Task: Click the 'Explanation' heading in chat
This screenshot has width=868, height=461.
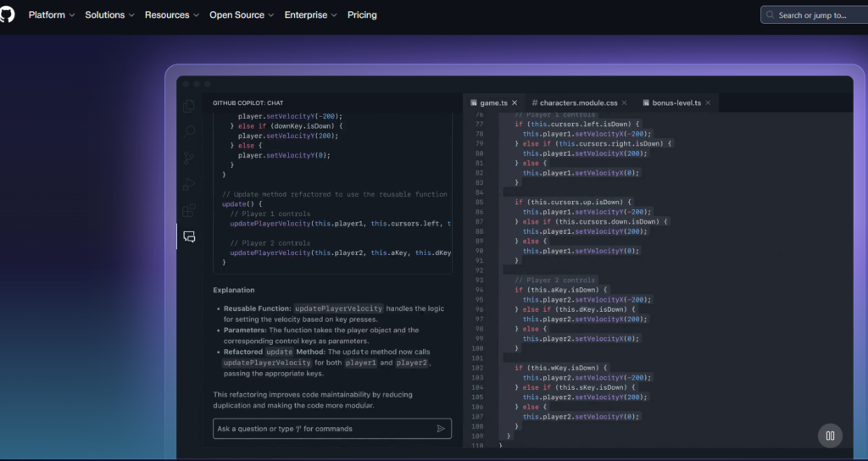Action: pyautogui.click(x=234, y=290)
